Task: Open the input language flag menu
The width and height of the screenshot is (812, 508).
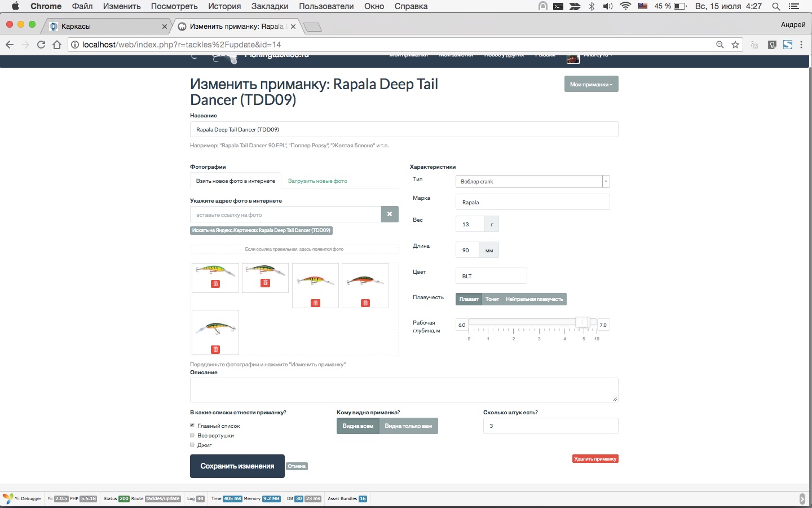Action: coord(643,6)
